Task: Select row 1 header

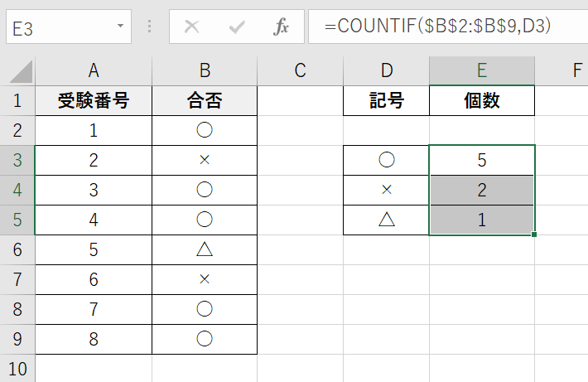Action: coord(18,102)
